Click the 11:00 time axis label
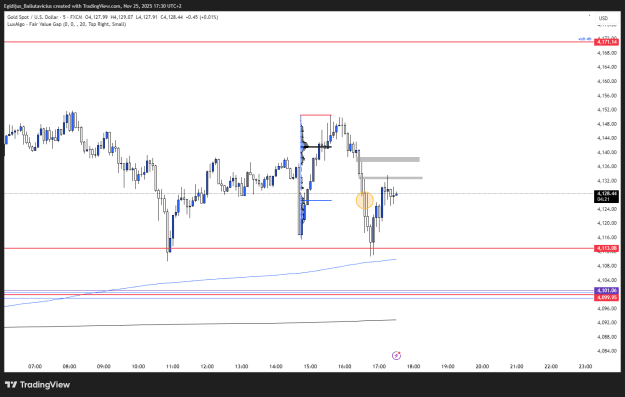 click(173, 366)
